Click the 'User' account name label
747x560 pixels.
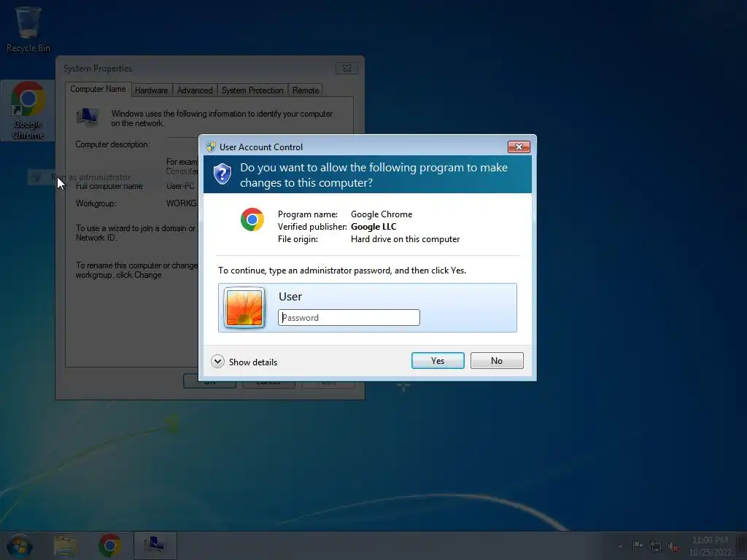(x=290, y=297)
